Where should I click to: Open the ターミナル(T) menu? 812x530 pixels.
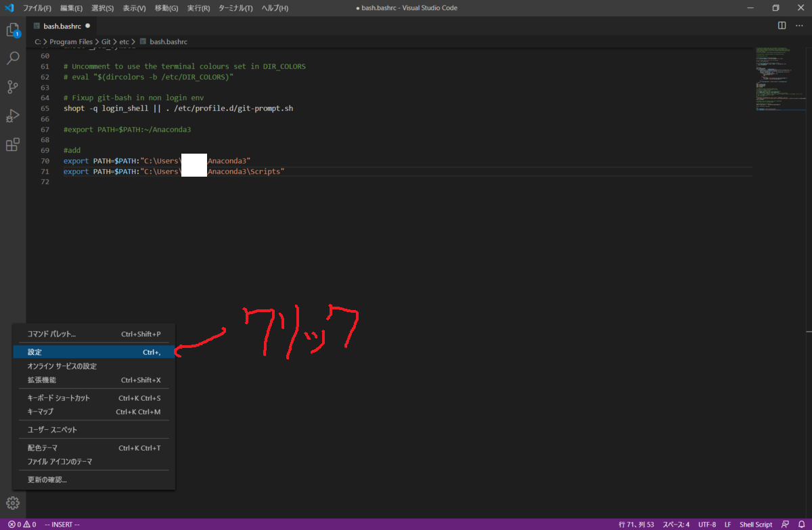[x=235, y=8]
